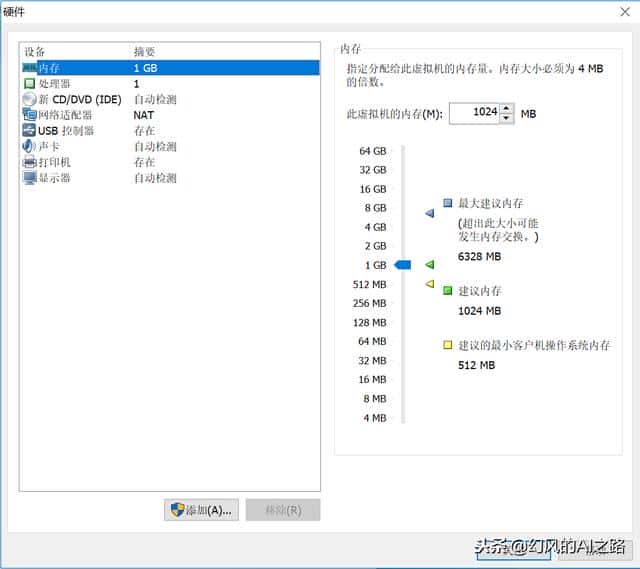Click the disabled 移除(R) button
640x569 pixels.
(x=283, y=510)
